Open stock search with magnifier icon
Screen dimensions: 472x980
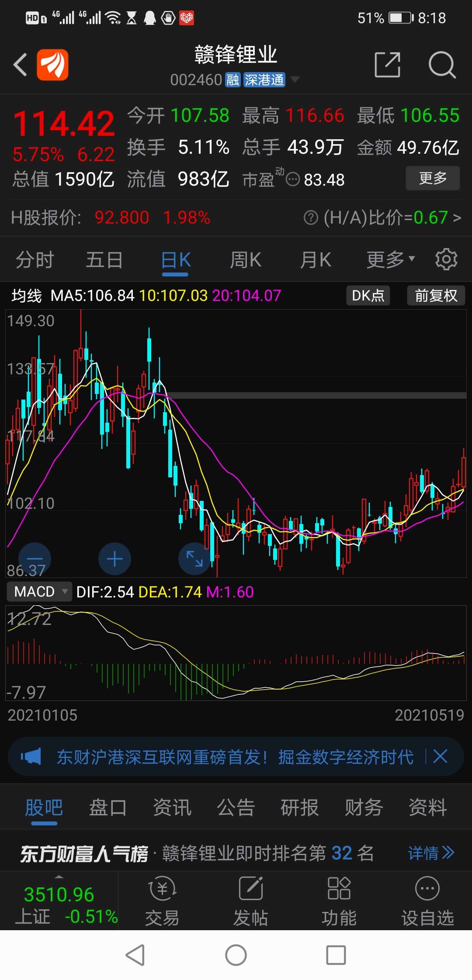point(442,65)
